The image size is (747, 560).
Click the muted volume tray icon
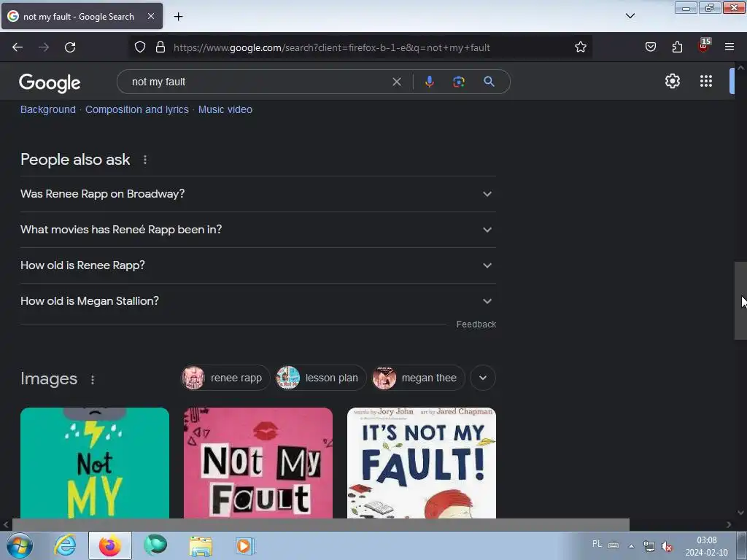click(667, 546)
